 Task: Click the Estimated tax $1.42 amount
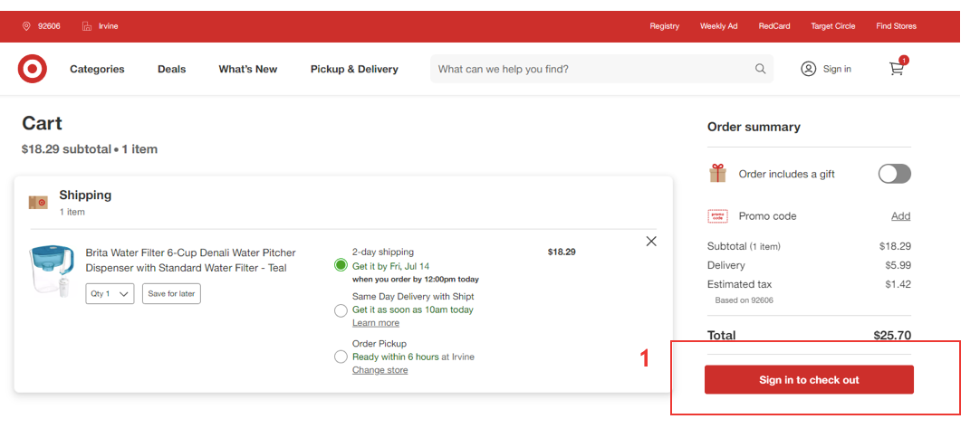pyautogui.click(x=898, y=284)
